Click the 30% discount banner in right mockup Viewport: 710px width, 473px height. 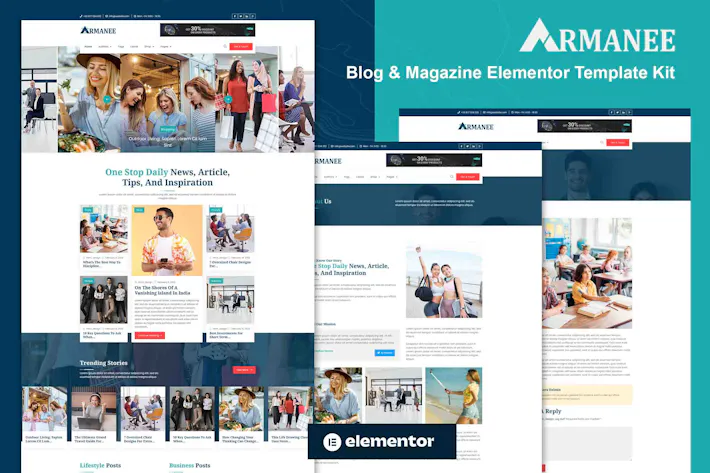[584, 126]
